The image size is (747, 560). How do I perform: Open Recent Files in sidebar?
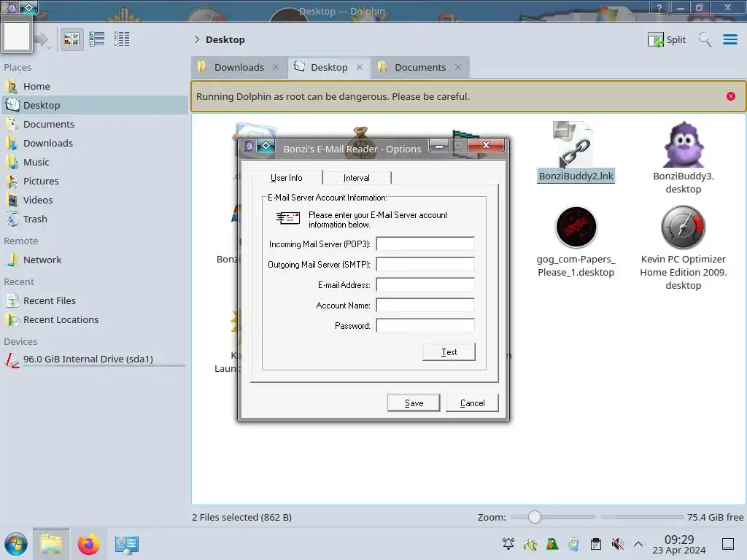tap(96, 301)
